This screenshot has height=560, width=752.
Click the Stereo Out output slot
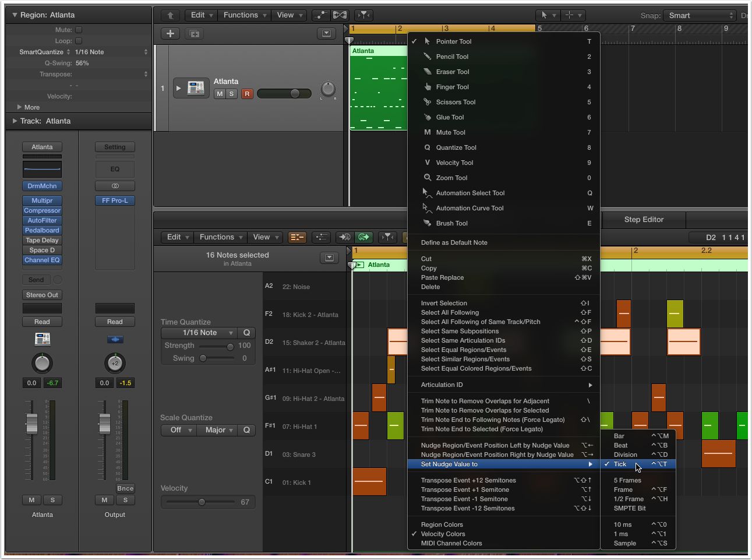[x=42, y=295]
